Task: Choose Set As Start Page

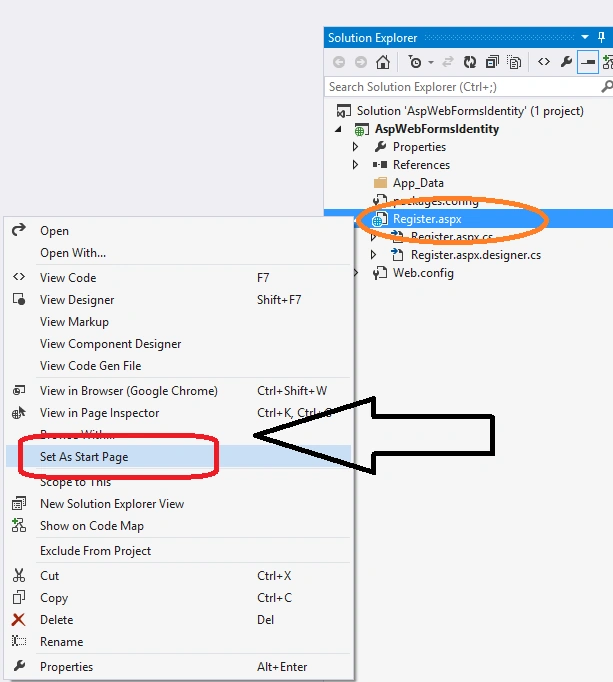Action: [178, 457]
